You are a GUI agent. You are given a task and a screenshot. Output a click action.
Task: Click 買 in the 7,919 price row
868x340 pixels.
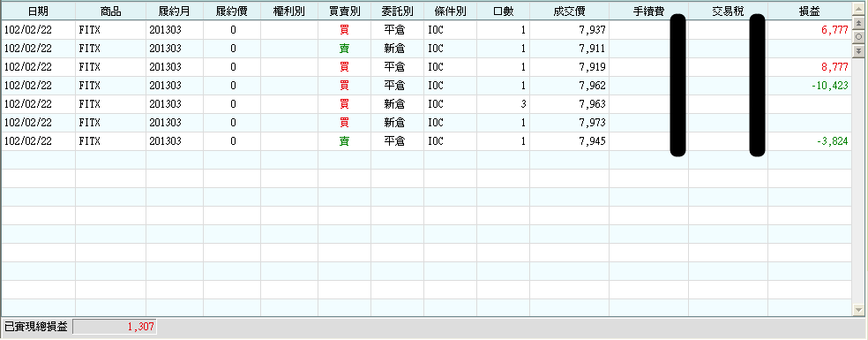344,67
